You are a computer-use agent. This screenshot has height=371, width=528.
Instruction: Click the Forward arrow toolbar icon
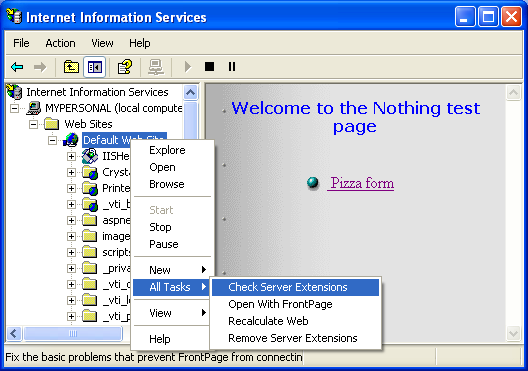click(x=40, y=67)
